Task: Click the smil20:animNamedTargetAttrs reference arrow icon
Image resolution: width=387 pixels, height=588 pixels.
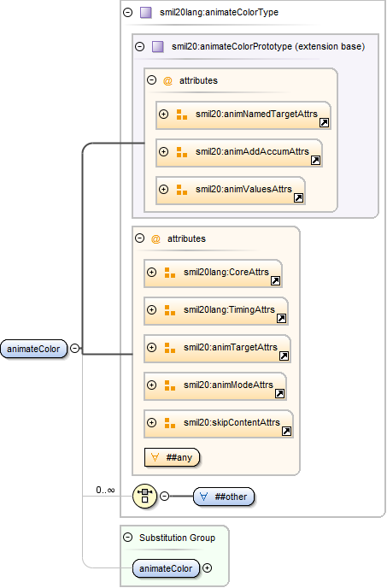Action: point(324,122)
